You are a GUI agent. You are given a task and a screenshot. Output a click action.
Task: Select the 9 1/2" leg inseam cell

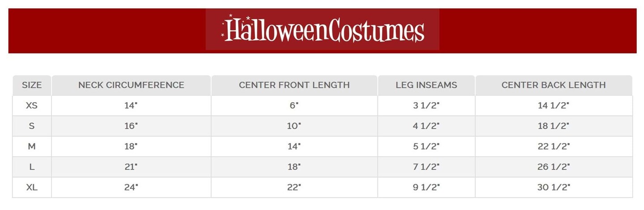point(426,188)
